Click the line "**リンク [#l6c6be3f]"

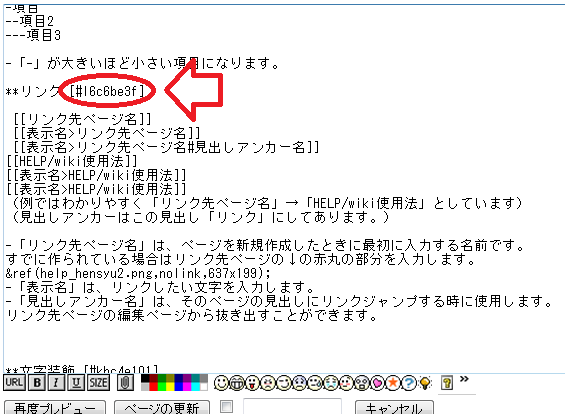click(75, 91)
